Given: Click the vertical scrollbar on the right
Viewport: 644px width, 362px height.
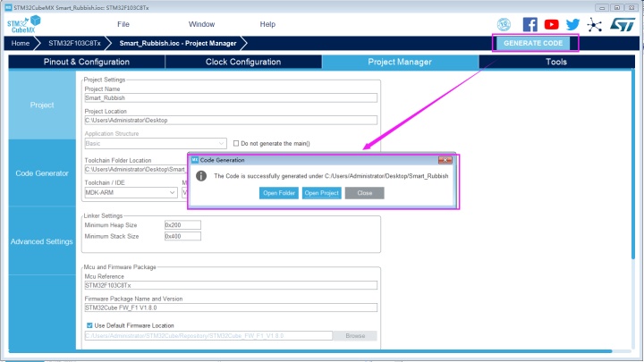Looking at the screenshot, I should coord(633,164).
